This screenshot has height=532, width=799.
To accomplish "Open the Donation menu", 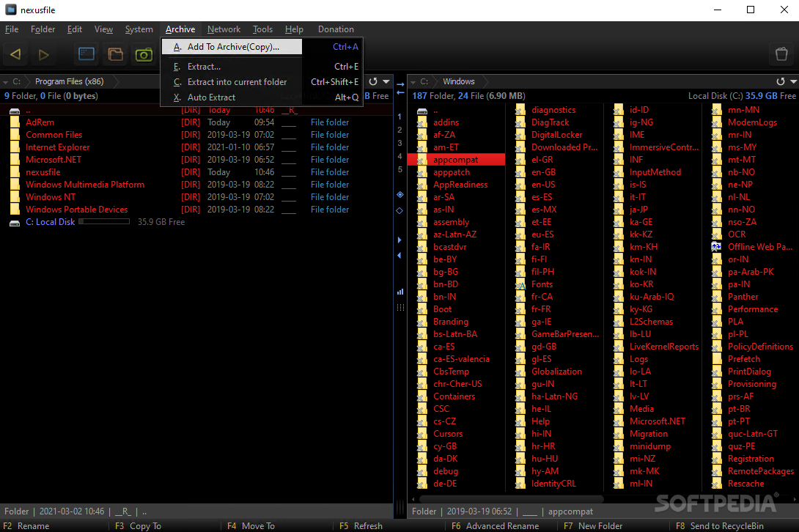I will tap(336, 29).
